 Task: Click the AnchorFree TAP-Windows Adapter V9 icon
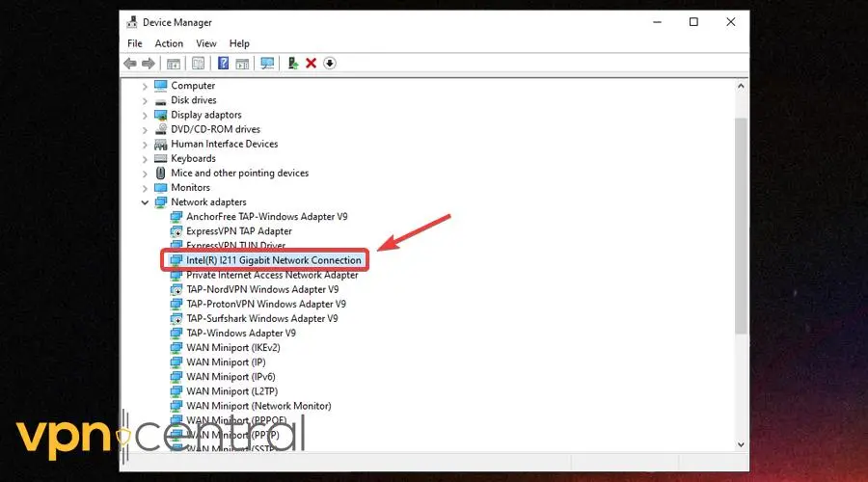[x=176, y=216]
